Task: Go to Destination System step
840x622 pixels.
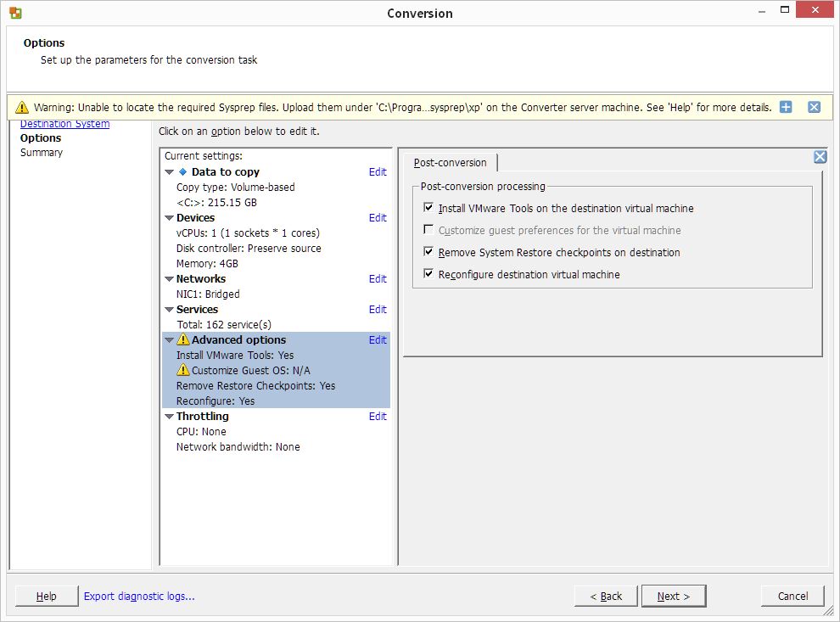Action: point(64,125)
